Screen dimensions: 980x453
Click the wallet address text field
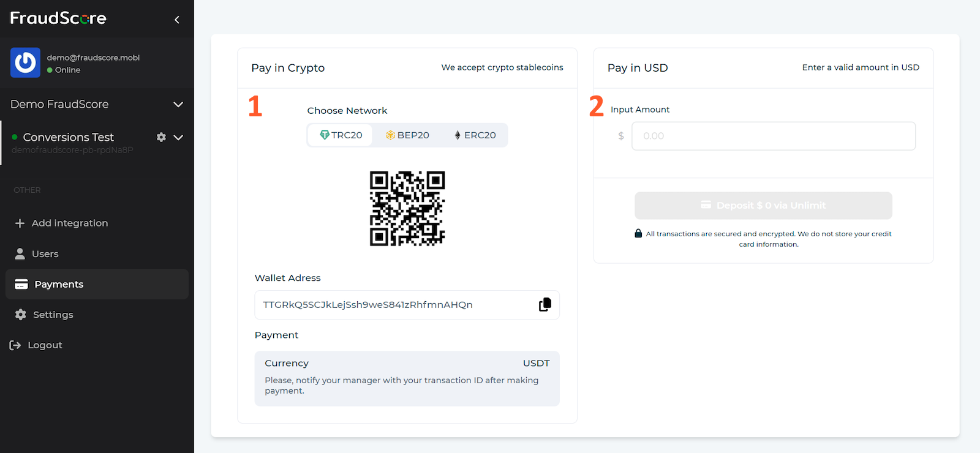click(x=407, y=305)
